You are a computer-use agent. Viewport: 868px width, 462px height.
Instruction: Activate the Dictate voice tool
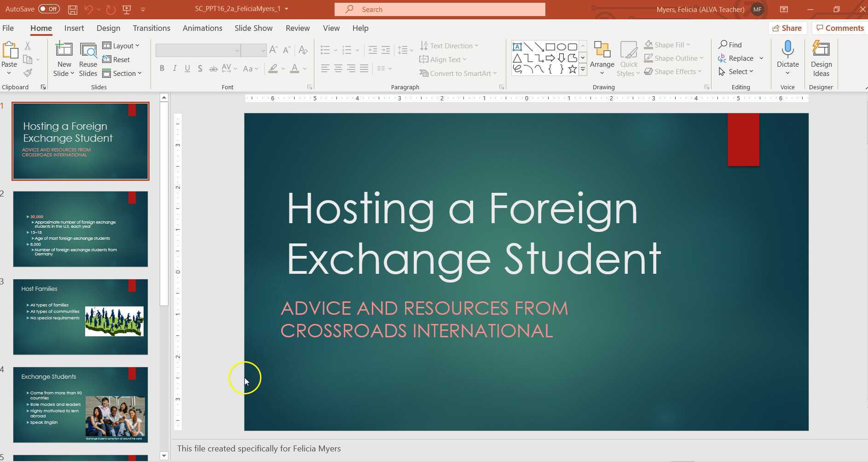[x=787, y=55]
